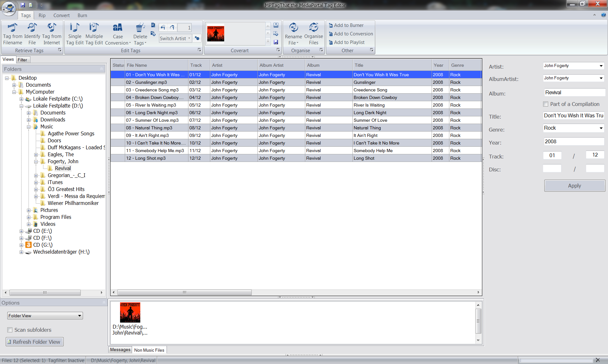
Task: Open the Genre dropdown showing Rock
Action: (601, 128)
